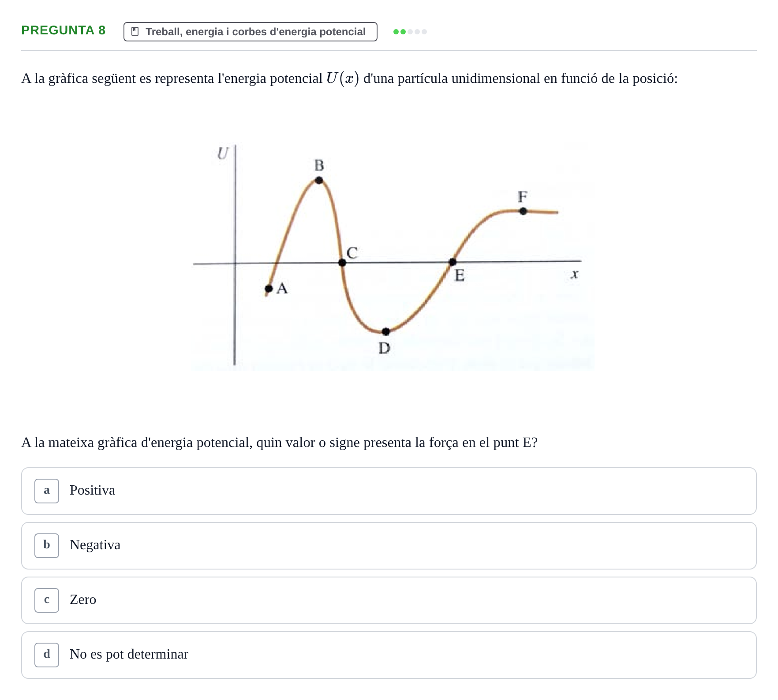Click point F on the plateau
The width and height of the screenshot is (778, 700).
tap(523, 211)
